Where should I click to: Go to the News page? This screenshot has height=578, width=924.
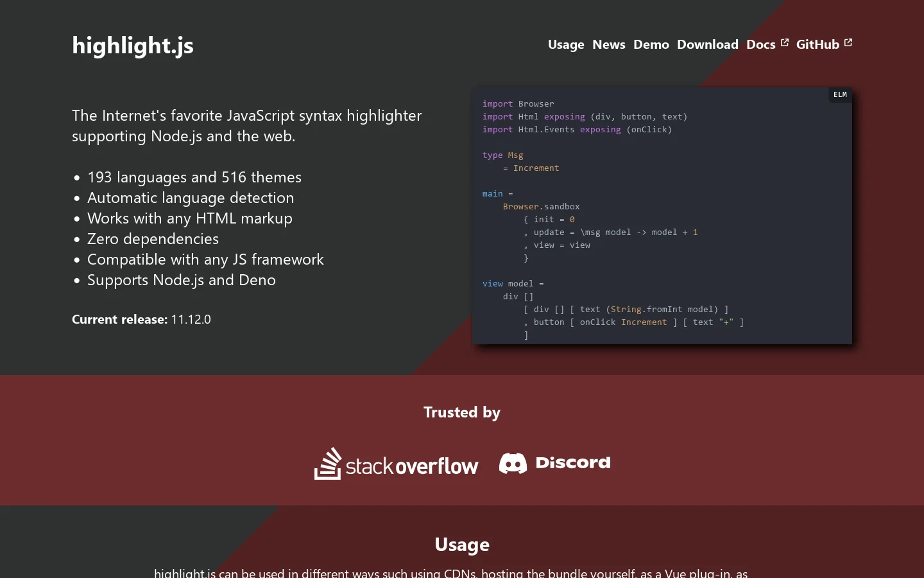[609, 44]
